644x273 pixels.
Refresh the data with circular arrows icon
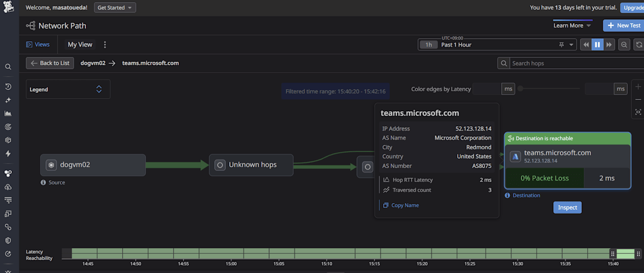[639, 45]
